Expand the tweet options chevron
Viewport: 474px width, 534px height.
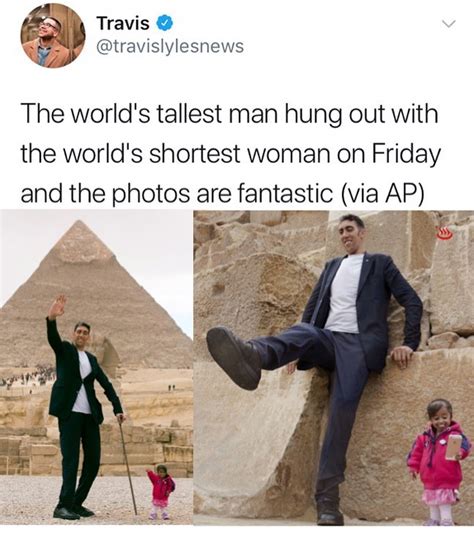click(448, 23)
